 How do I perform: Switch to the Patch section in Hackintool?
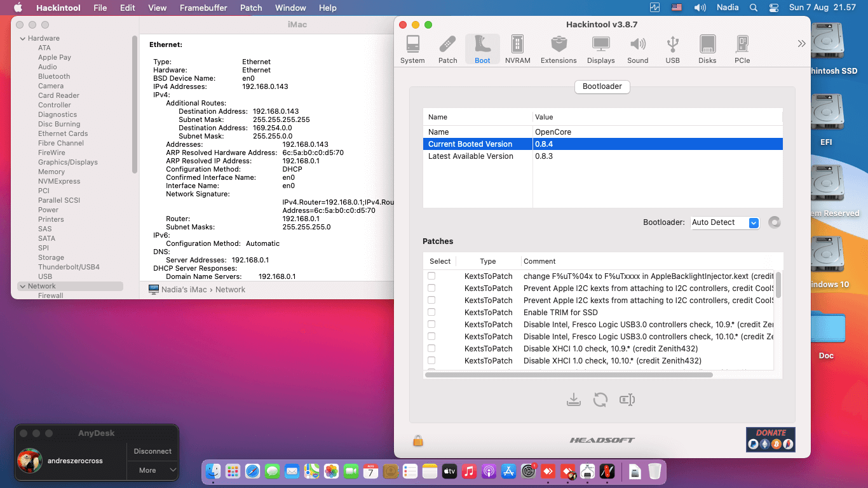pos(447,48)
